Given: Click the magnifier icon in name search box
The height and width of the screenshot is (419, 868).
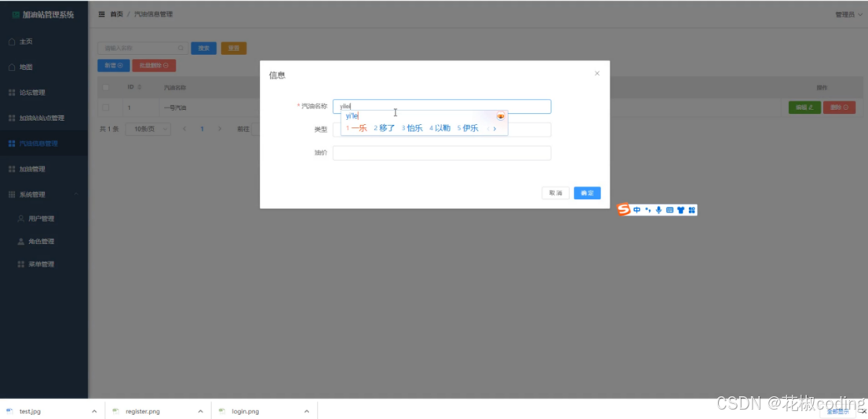Looking at the screenshot, I should point(181,48).
